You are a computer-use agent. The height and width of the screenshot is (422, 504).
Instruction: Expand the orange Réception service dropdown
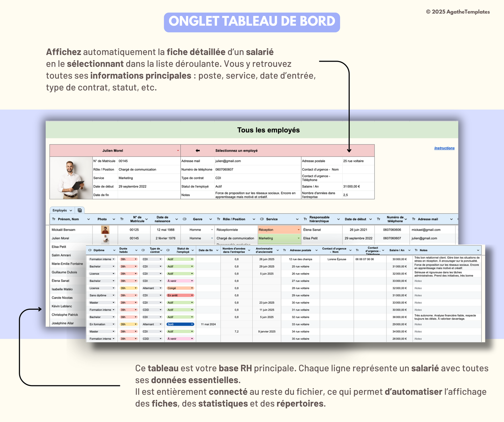click(298, 230)
